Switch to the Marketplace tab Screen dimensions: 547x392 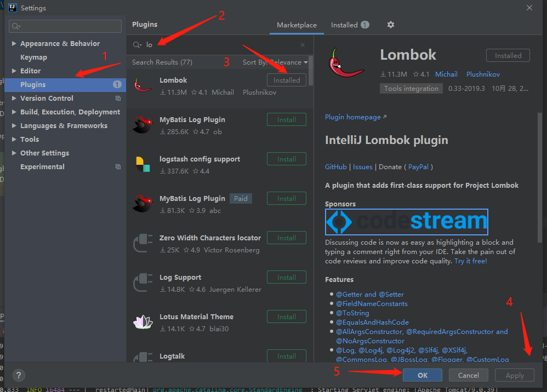pos(297,25)
